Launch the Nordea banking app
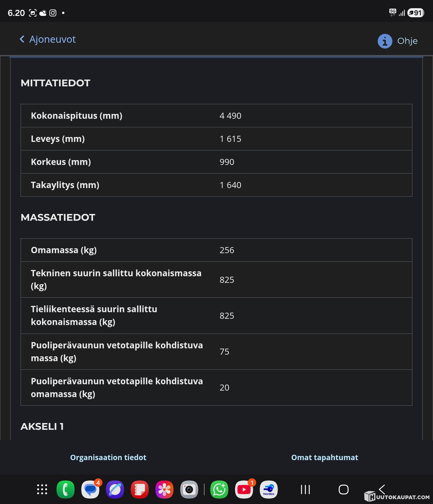433x504 pixels. pyautogui.click(x=269, y=489)
